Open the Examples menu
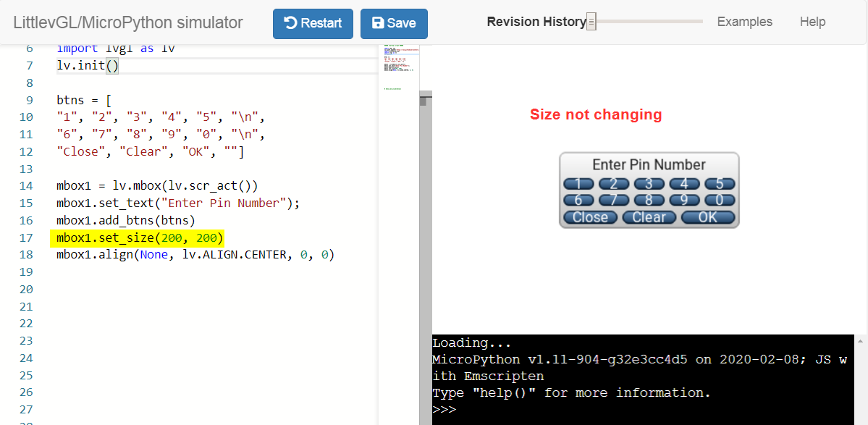Image resolution: width=868 pixels, height=425 pixels. pyautogui.click(x=744, y=22)
